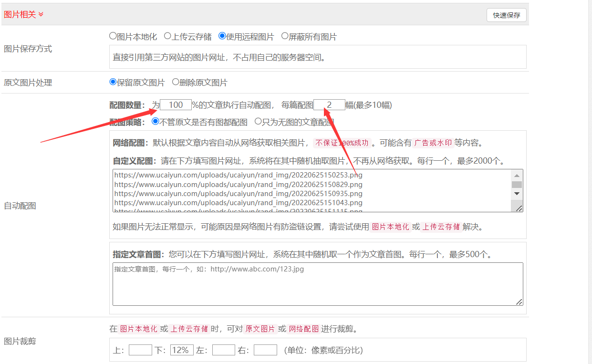Select 只为无图的文章配图 strategy
Image resolution: width=592 pixels, height=364 pixels.
pos(258,122)
